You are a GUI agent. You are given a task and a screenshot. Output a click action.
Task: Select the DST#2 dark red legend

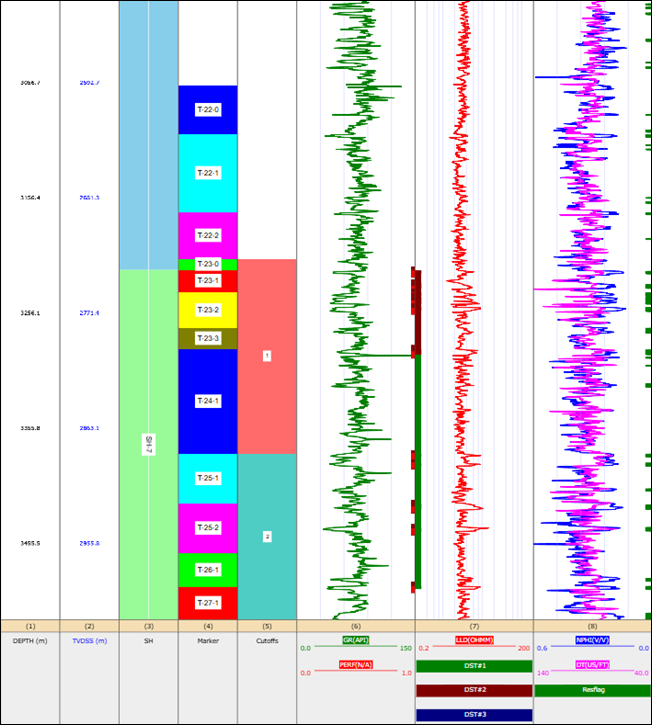474,690
